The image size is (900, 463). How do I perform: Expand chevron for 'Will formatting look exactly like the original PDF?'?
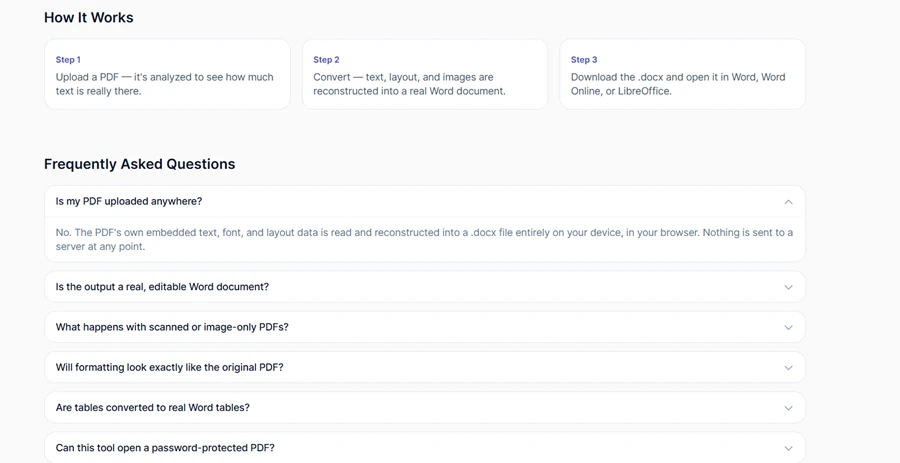[788, 367]
